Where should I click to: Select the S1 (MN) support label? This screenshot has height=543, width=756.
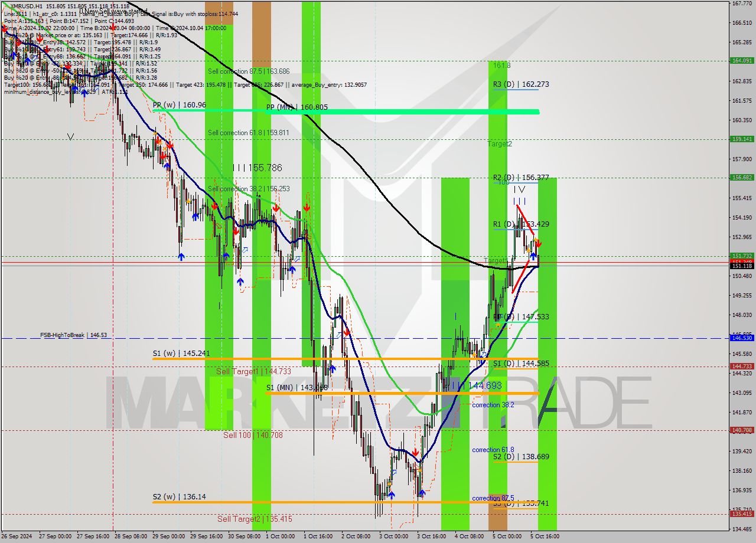click(x=296, y=388)
